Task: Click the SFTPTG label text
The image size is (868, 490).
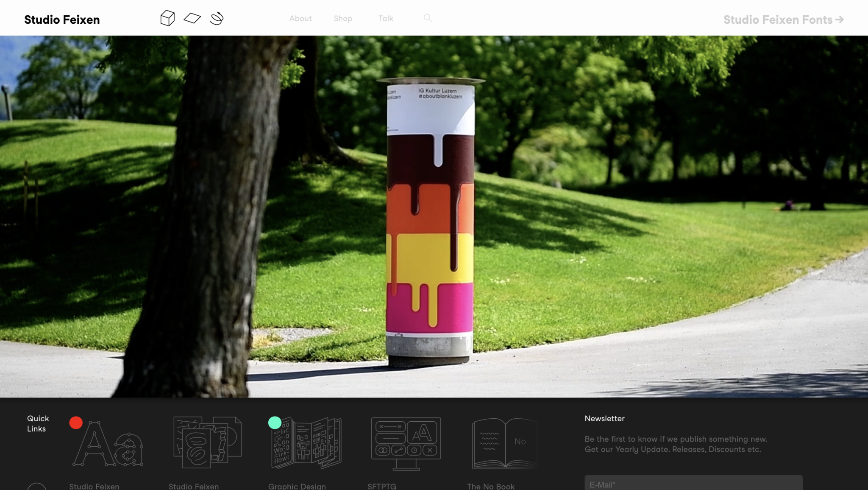Action: [x=381, y=486]
